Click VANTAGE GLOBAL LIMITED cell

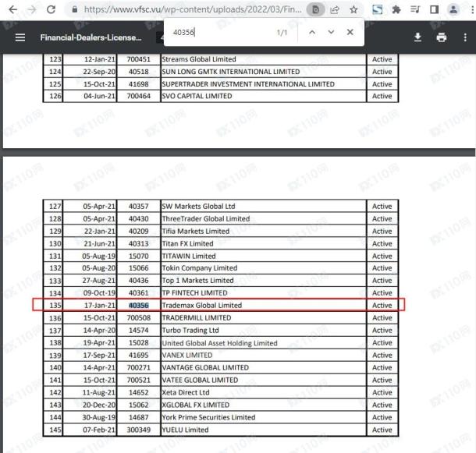263,367
